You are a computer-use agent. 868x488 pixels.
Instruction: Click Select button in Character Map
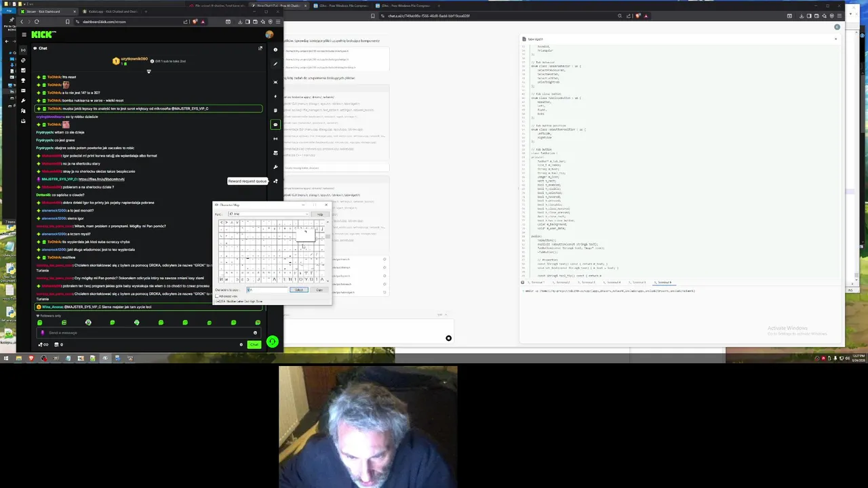299,290
